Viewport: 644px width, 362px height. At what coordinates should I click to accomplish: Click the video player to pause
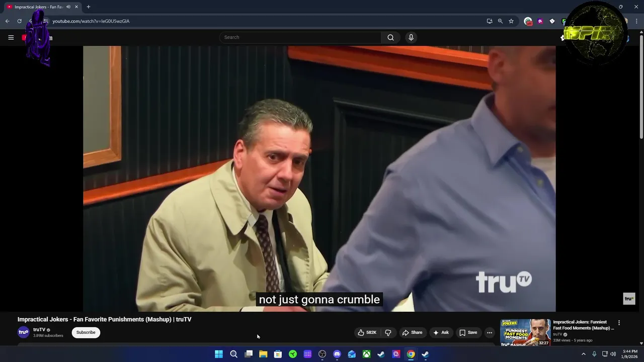tap(319, 178)
